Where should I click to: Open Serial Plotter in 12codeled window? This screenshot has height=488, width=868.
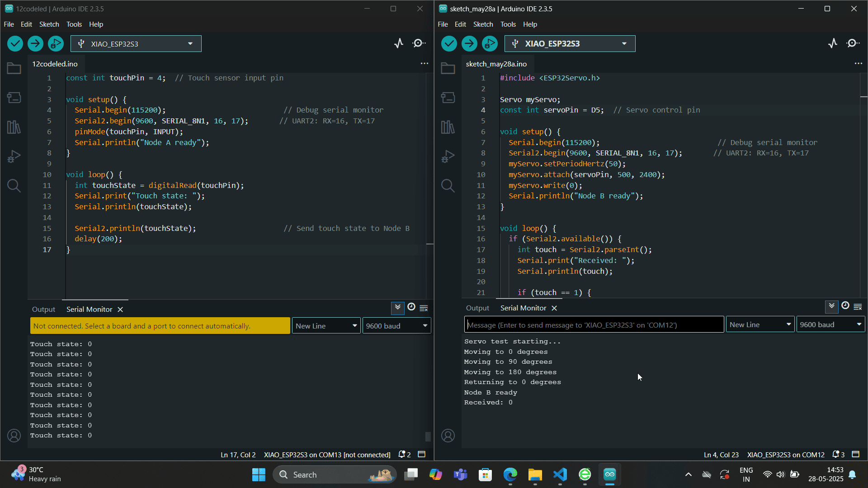click(x=399, y=43)
